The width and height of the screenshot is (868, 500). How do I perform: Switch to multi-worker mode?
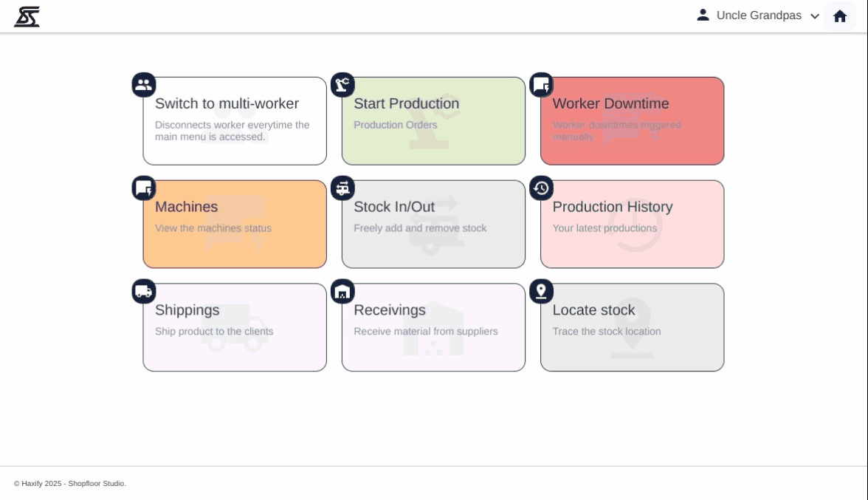click(235, 121)
